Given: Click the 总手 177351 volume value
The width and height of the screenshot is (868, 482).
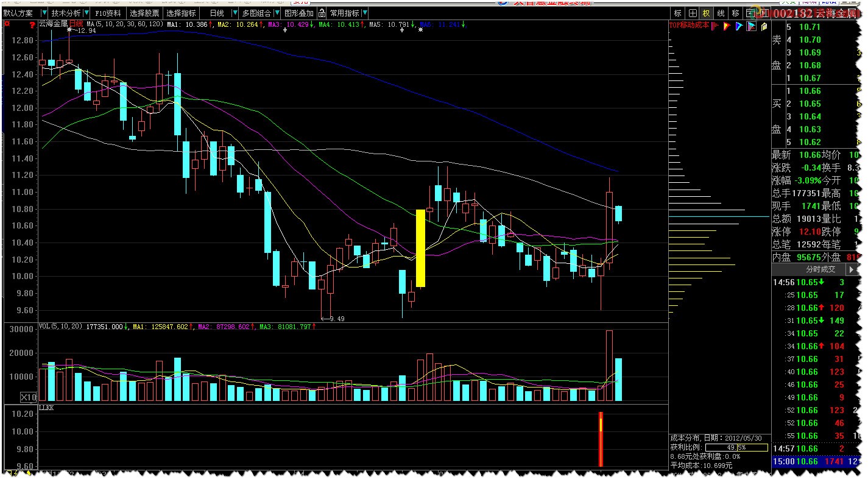Looking at the screenshot, I should pos(807,193).
